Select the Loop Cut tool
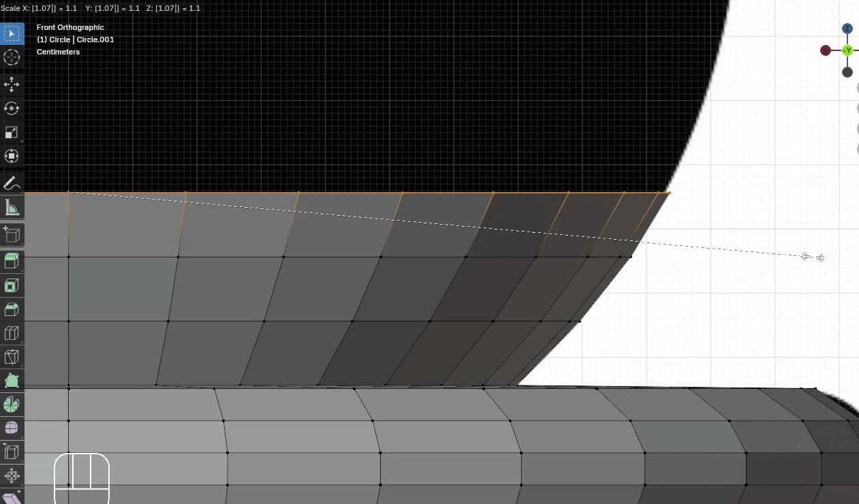859x504 pixels. coord(12,333)
